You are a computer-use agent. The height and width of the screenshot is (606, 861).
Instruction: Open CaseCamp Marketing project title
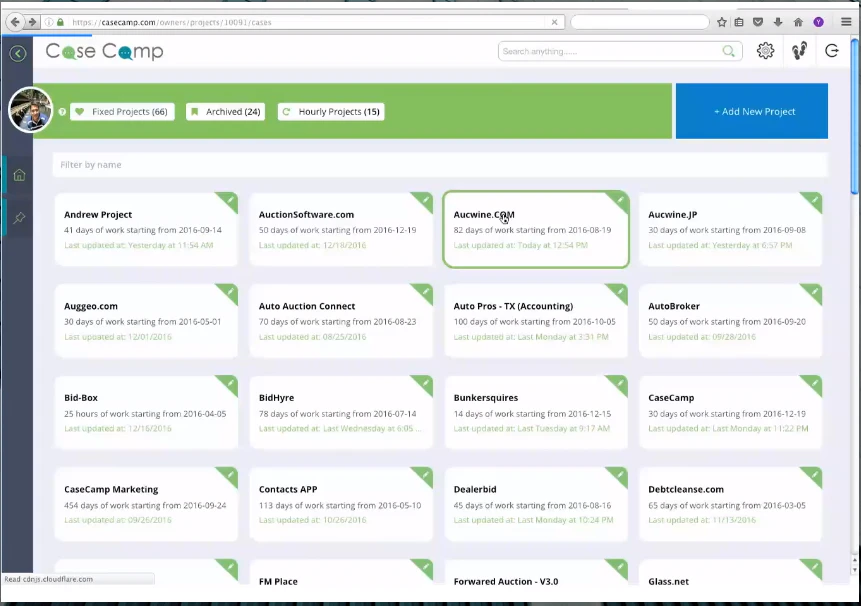(x=111, y=490)
